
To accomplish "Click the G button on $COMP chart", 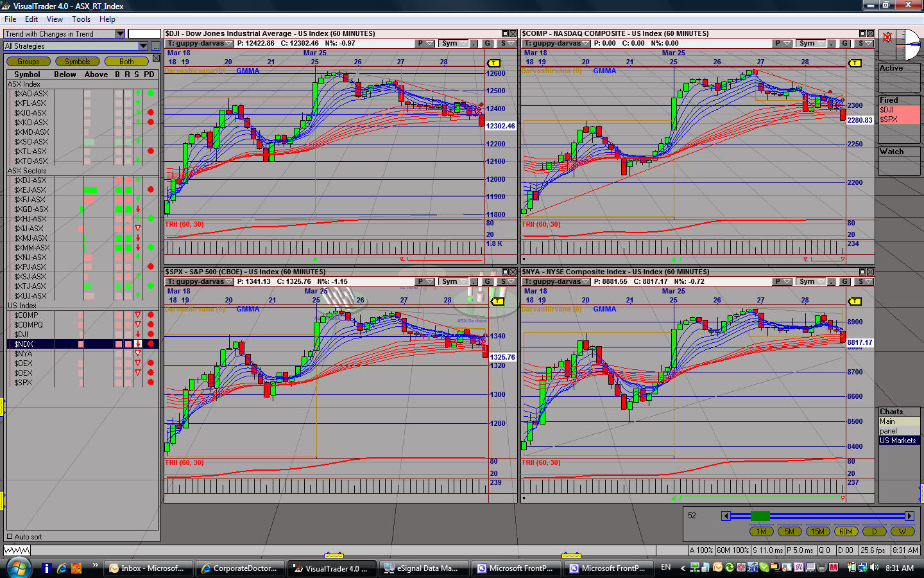I will pyautogui.click(x=845, y=44).
